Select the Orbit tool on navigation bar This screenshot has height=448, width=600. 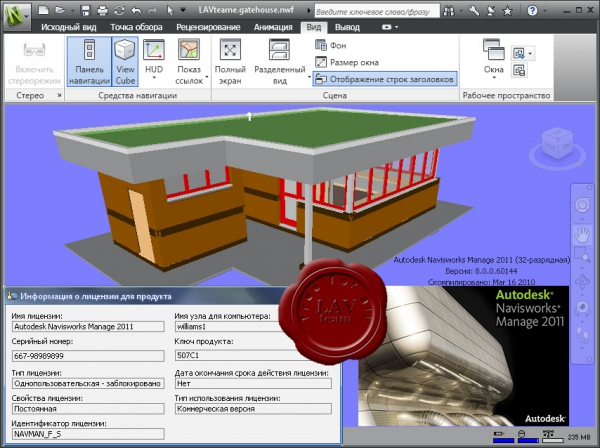pos(582,282)
